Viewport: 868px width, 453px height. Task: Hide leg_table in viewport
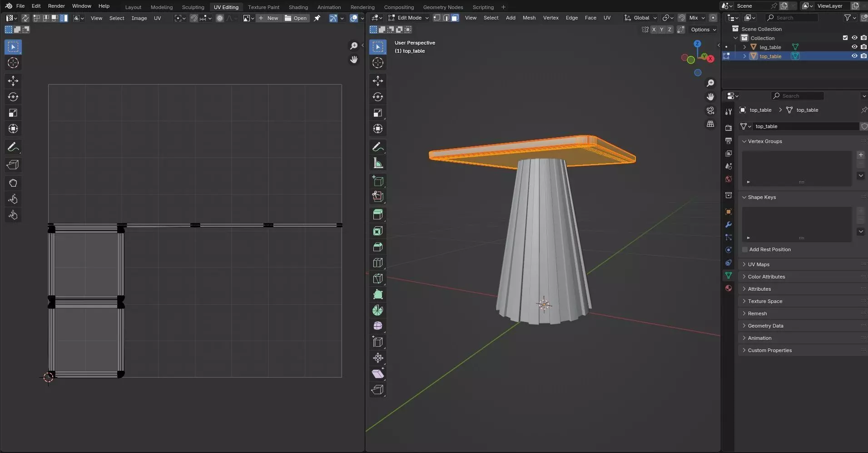coord(854,47)
